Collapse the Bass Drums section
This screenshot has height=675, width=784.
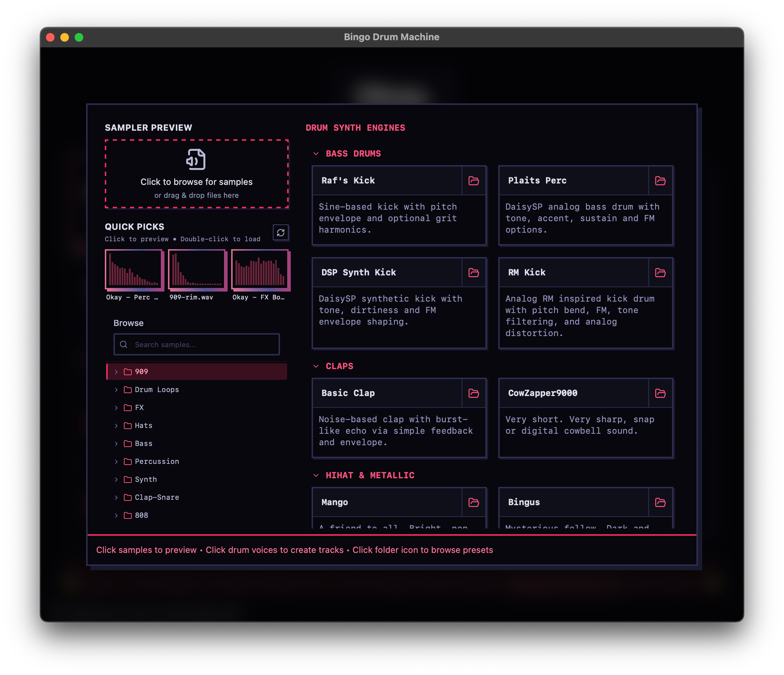[x=316, y=154]
